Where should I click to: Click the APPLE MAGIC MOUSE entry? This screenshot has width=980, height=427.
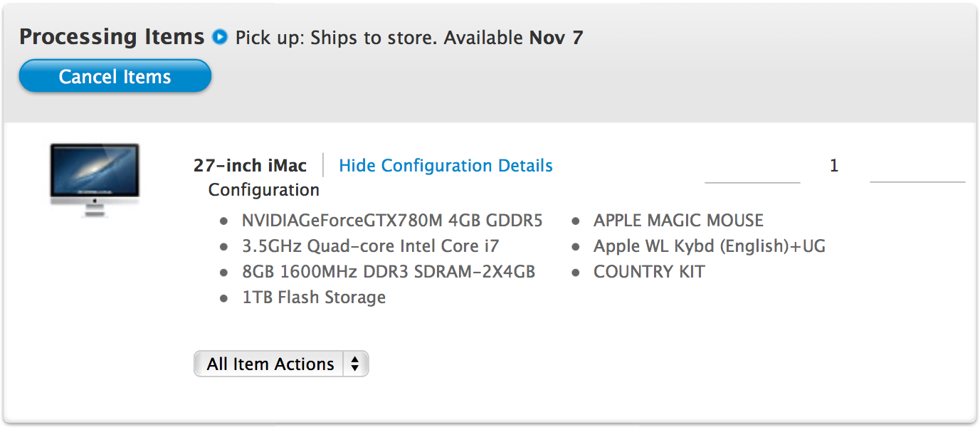(678, 221)
